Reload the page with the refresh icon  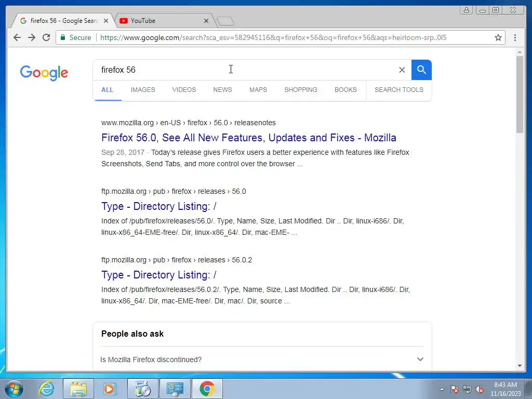pos(46,37)
